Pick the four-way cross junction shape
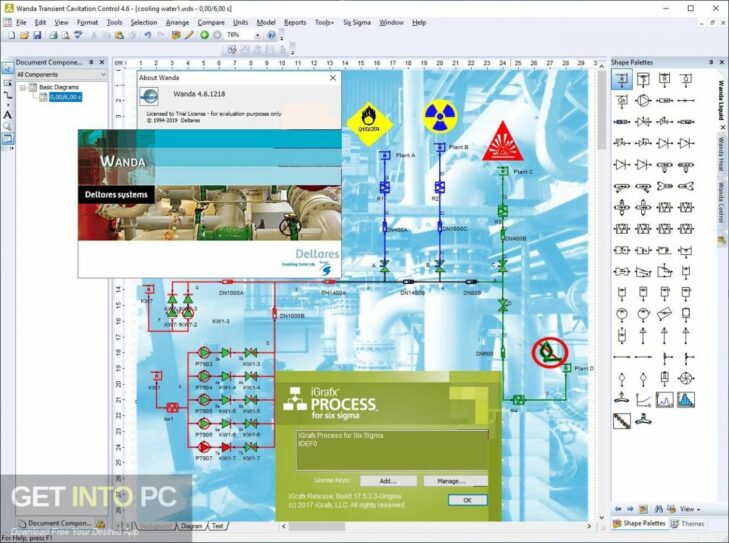This screenshot has width=729, height=543. tap(622, 207)
